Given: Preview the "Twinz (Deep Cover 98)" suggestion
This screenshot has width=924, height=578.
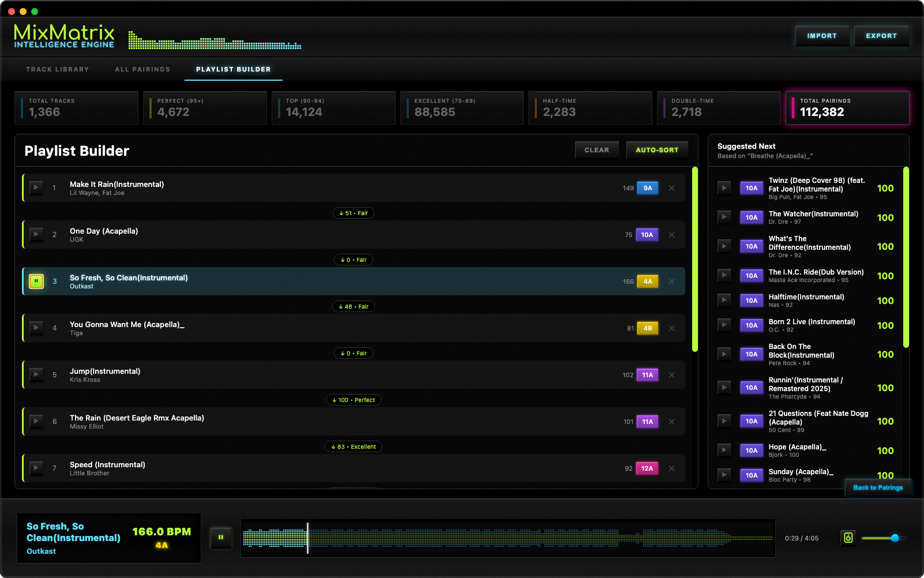Looking at the screenshot, I should [724, 187].
